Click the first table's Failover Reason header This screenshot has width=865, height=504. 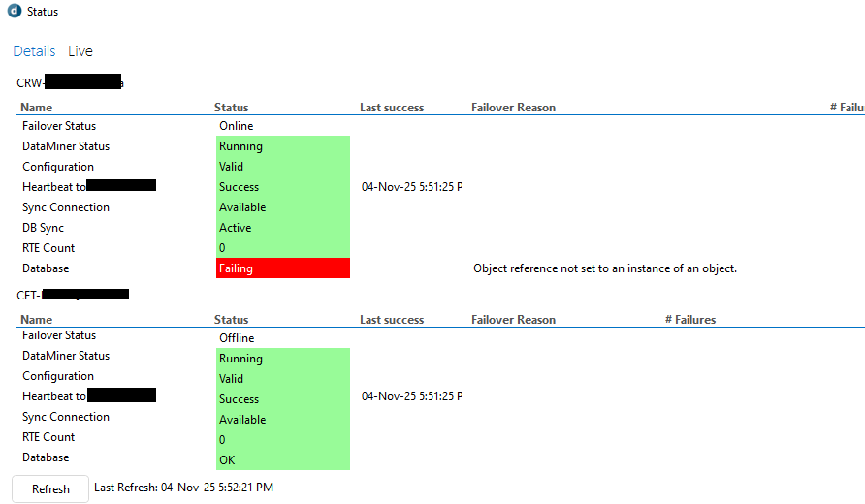click(513, 108)
